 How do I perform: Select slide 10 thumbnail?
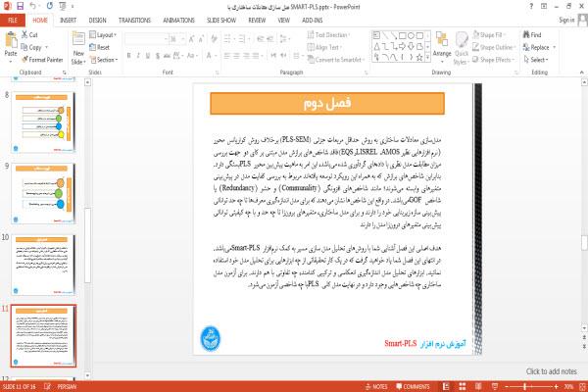click(43, 265)
